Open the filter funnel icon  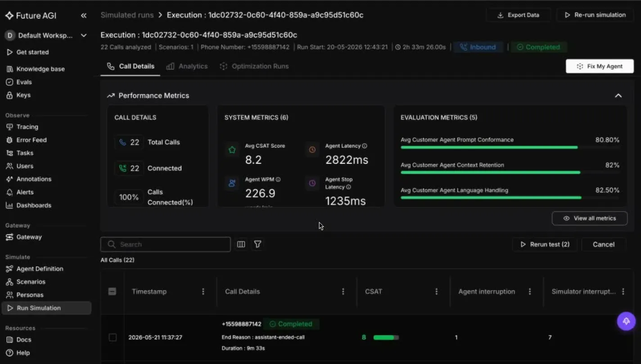click(x=257, y=244)
